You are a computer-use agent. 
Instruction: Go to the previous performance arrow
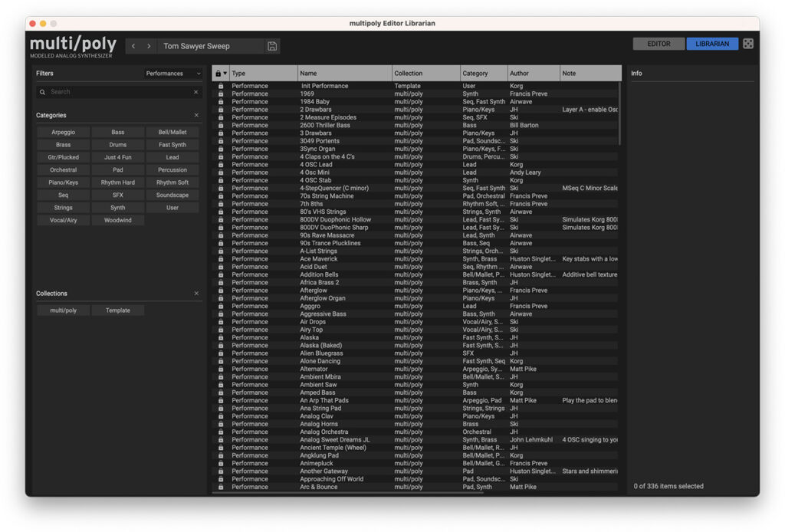(x=133, y=46)
